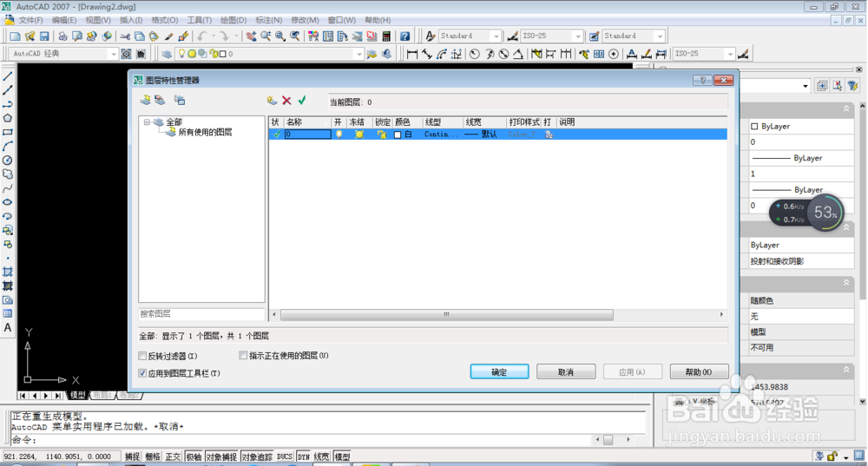Open the Table Style Standard dropdown

pos(660,36)
